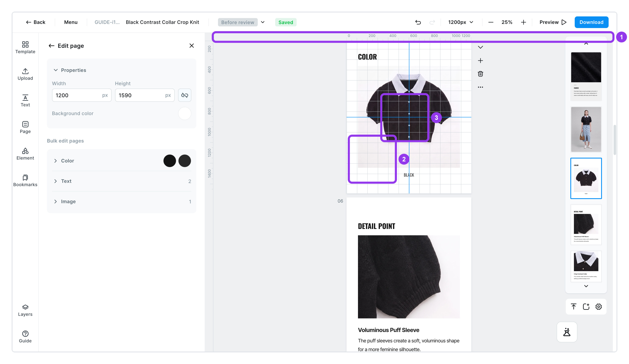Open the page more-options ellipsis
629x364 pixels.
coord(480,87)
